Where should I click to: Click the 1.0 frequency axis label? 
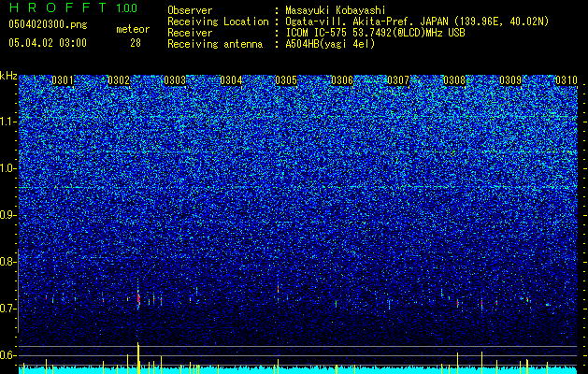coord(8,168)
